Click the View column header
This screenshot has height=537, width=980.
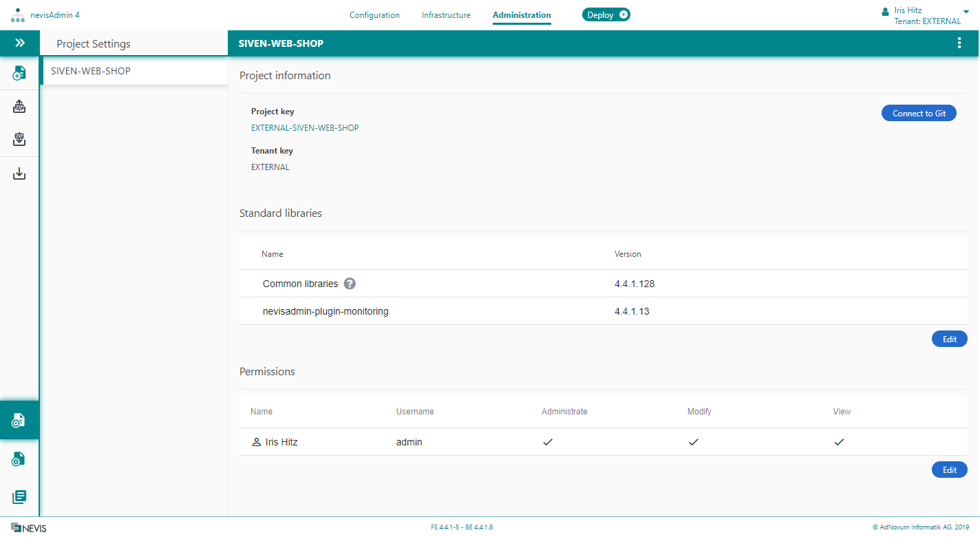coord(842,412)
